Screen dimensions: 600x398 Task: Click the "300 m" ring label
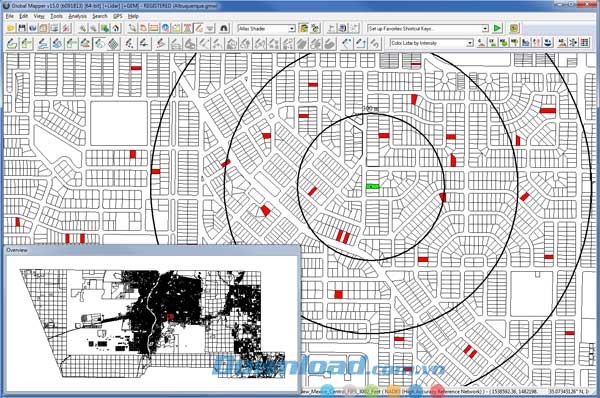pyautogui.click(x=370, y=109)
